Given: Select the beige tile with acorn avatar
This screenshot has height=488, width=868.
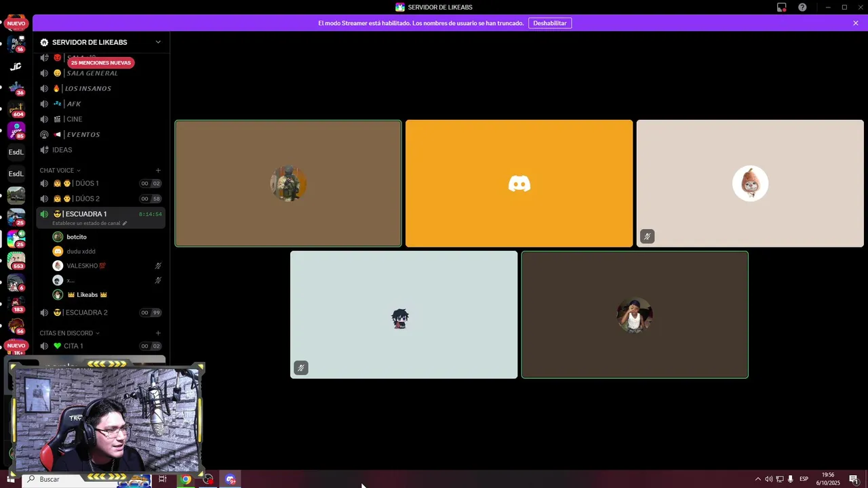Looking at the screenshot, I should point(750,184).
